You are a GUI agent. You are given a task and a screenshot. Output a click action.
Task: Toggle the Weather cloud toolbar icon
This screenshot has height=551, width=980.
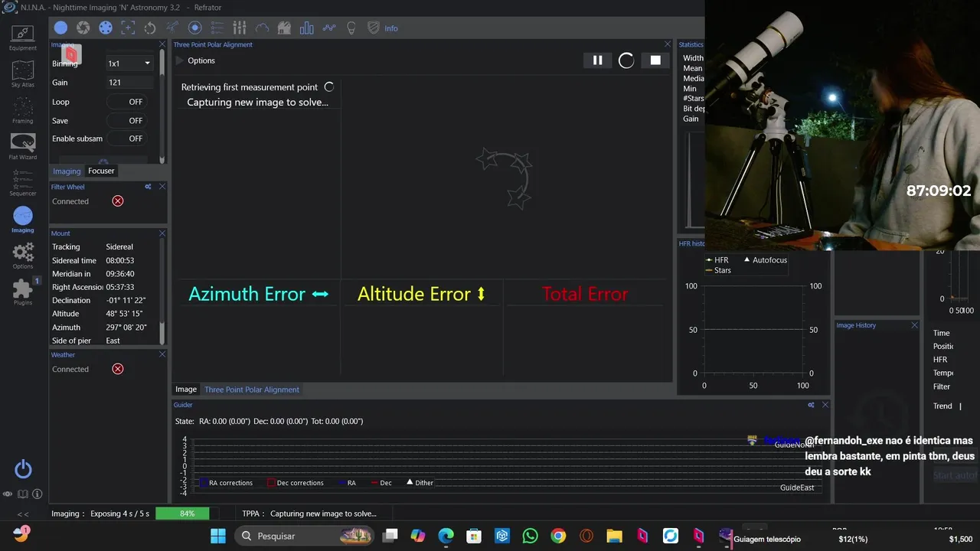[262, 28]
